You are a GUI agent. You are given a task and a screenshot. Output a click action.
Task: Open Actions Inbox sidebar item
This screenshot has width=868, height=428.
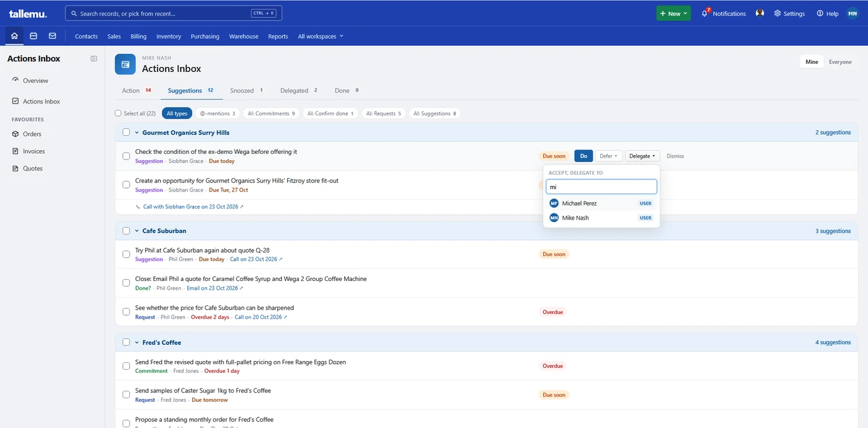tap(42, 101)
